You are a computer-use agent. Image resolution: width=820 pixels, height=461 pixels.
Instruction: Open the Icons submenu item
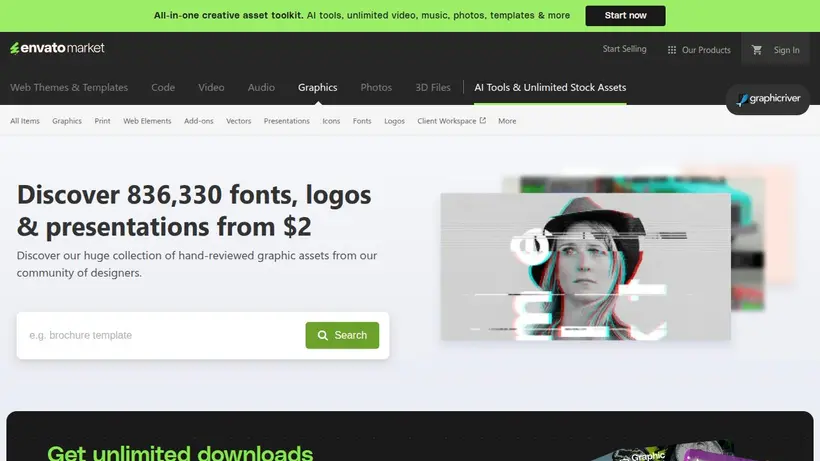tap(331, 121)
